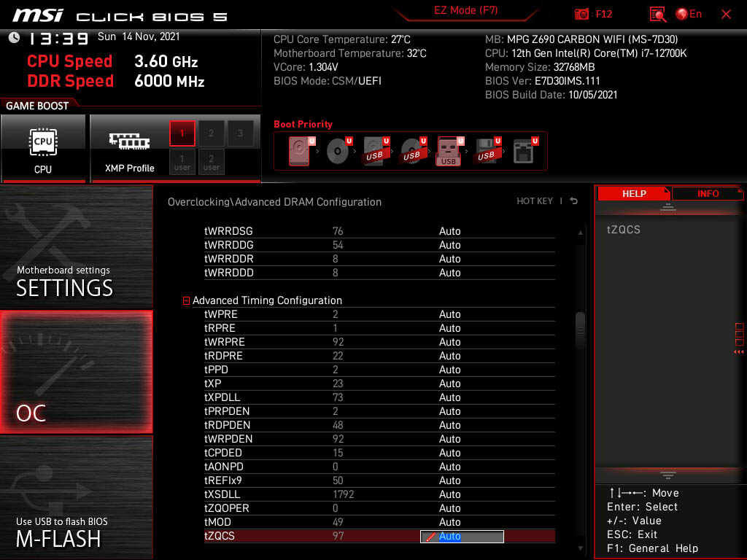Enable XMP Profile 2
The height and width of the screenshot is (560, 747).
click(212, 133)
